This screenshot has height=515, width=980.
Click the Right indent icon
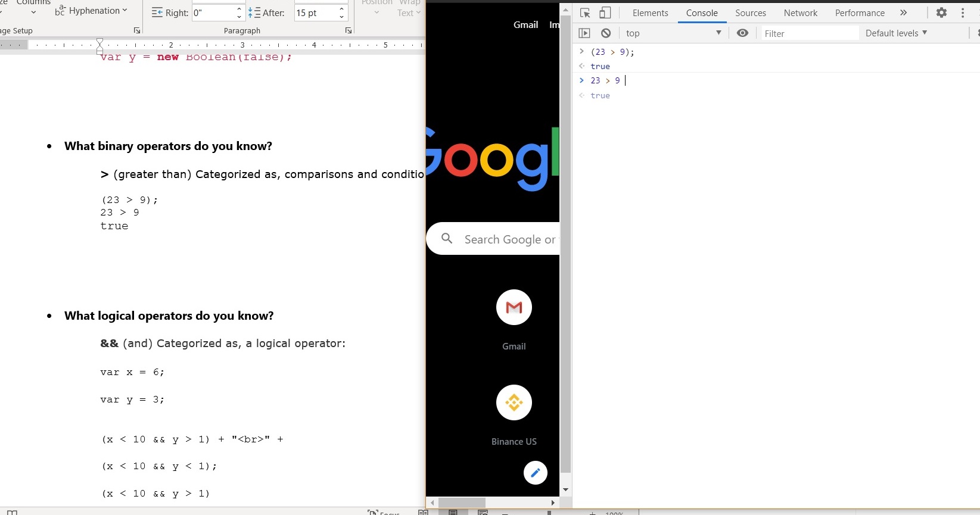point(157,13)
